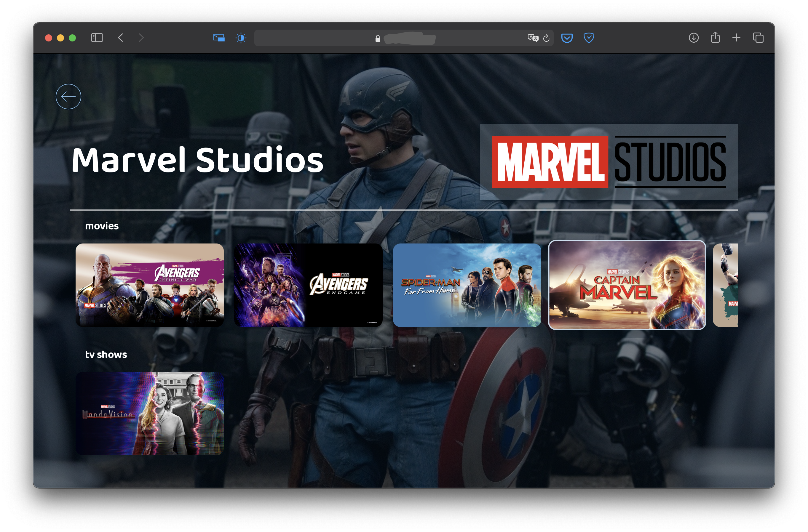Open the downloads icon in toolbar
808x532 pixels.
tap(693, 38)
